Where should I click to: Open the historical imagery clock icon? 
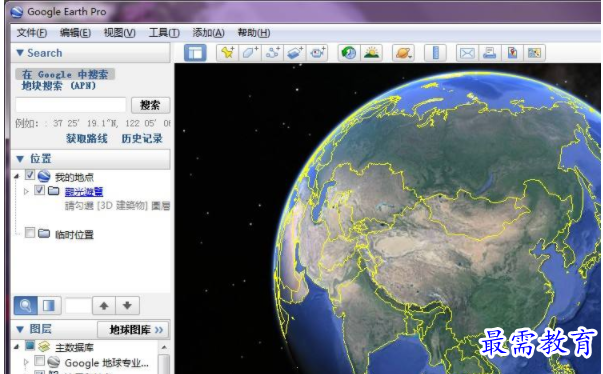click(348, 53)
